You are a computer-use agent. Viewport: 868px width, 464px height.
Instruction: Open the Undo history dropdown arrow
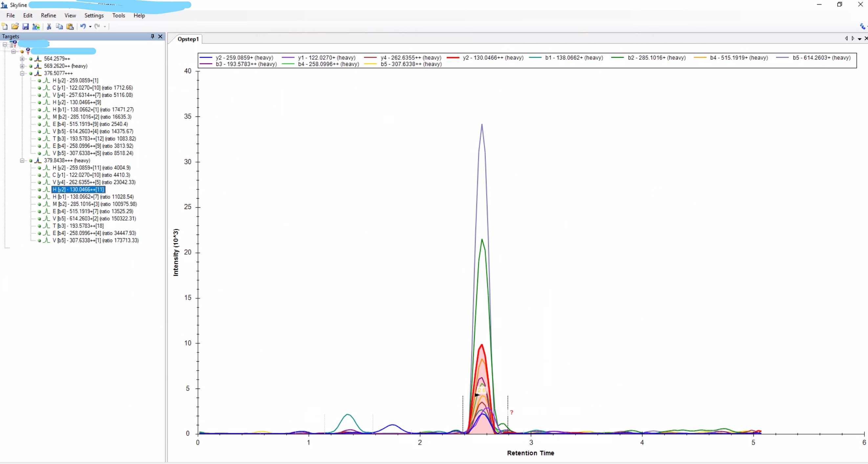[90, 27]
